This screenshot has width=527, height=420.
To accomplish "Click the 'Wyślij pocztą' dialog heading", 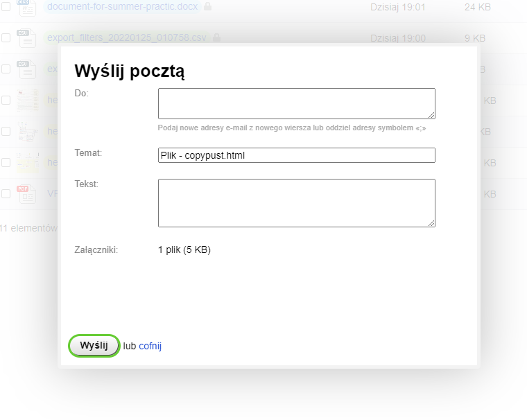I will (130, 71).
